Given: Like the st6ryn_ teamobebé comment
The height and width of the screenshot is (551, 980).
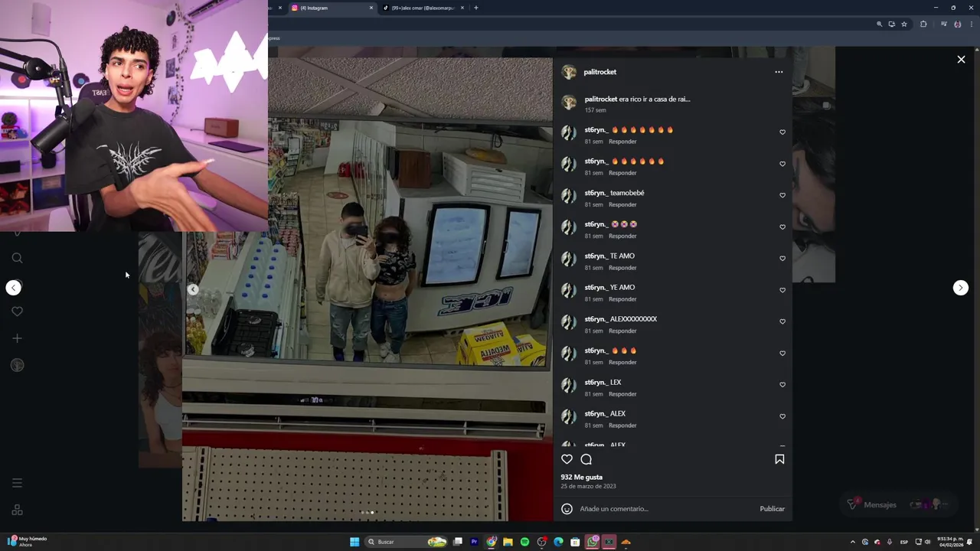Looking at the screenshot, I should [x=782, y=195].
